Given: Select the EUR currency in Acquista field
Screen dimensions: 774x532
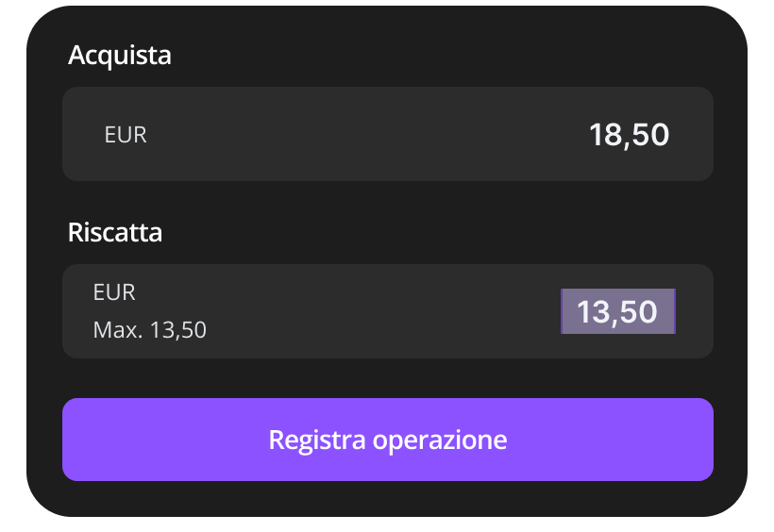Looking at the screenshot, I should (x=126, y=135).
